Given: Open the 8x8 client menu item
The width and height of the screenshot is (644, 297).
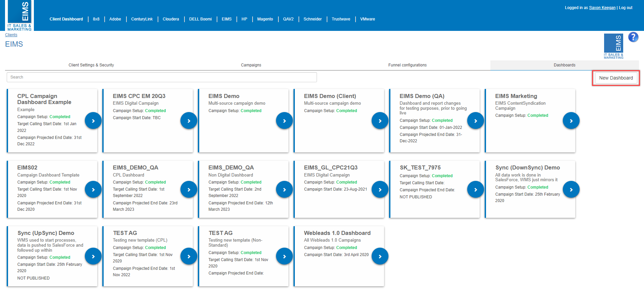Looking at the screenshot, I should click(96, 19).
